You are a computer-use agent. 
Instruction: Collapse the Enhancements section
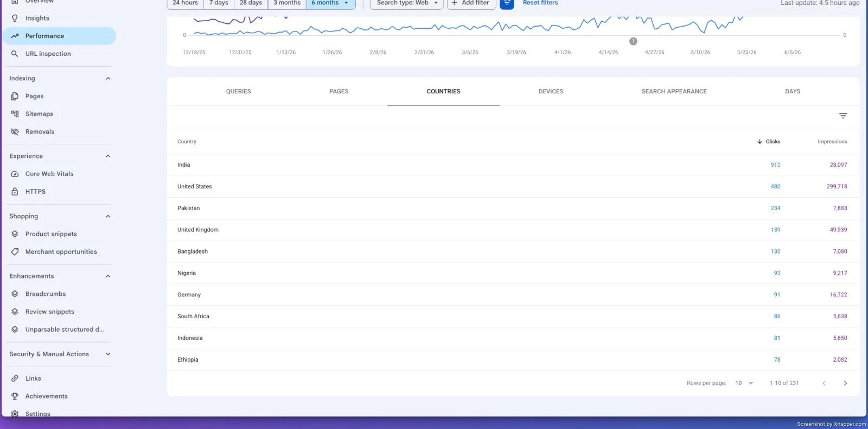coord(108,276)
